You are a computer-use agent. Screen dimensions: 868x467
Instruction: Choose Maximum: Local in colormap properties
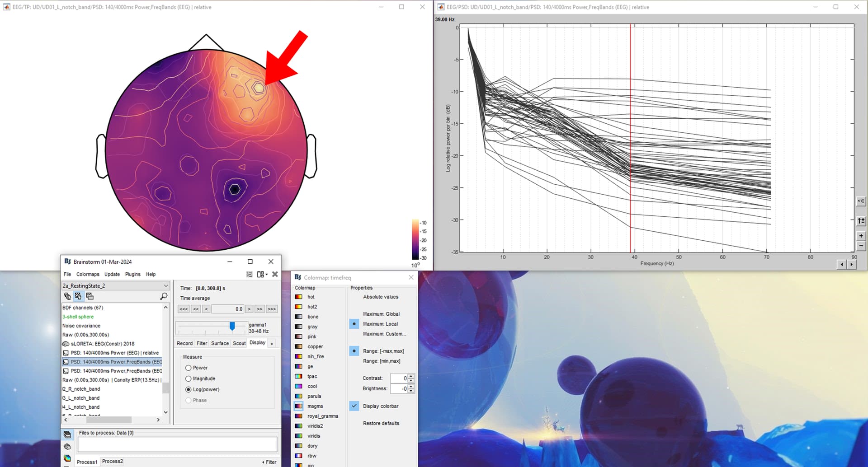coord(380,324)
